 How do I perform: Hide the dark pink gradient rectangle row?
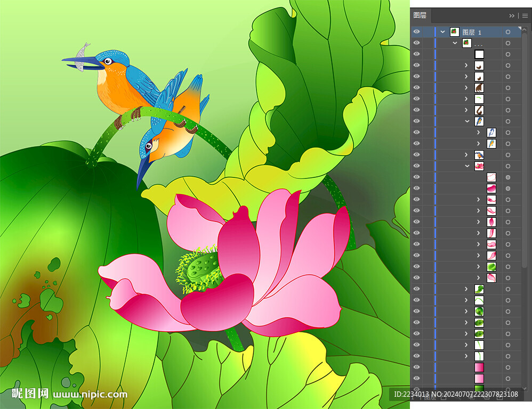[x=417, y=367]
